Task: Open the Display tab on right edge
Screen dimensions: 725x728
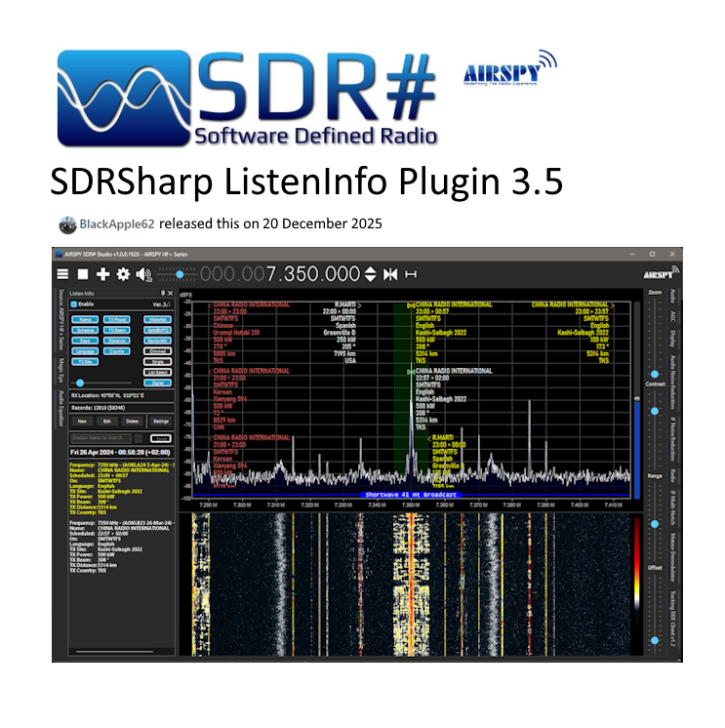Action: (672, 339)
